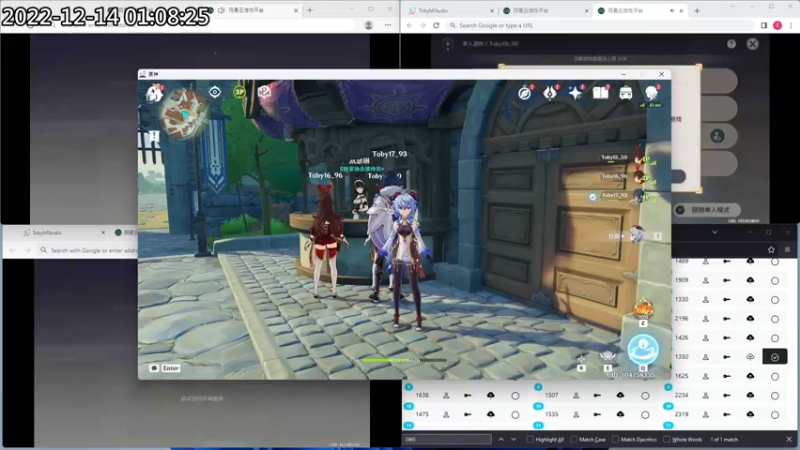The width and height of the screenshot is (800, 450).
Task: Open the Firefox hamburger menu
Action: pos(788,249)
